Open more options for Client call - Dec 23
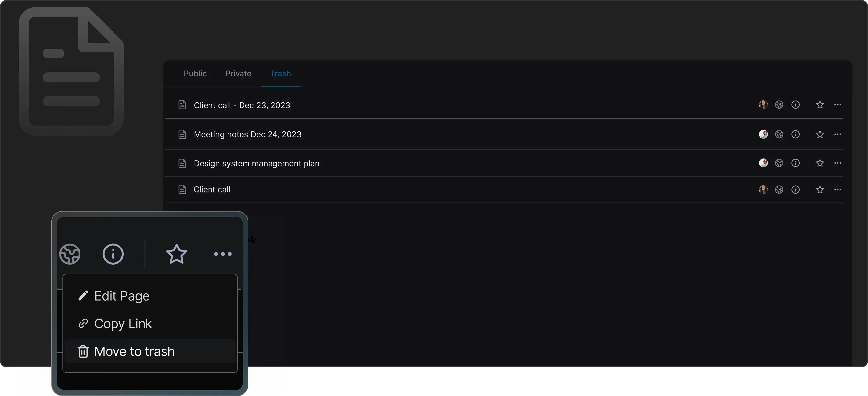Image resolution: width=868 pixels, height=396 pixels. click(x=838, y=105)
